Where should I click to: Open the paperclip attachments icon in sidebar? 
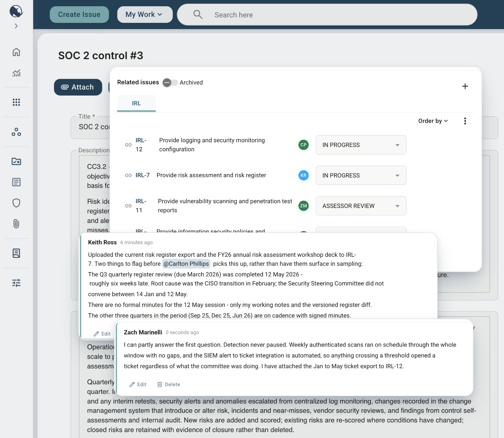(16, 224)
